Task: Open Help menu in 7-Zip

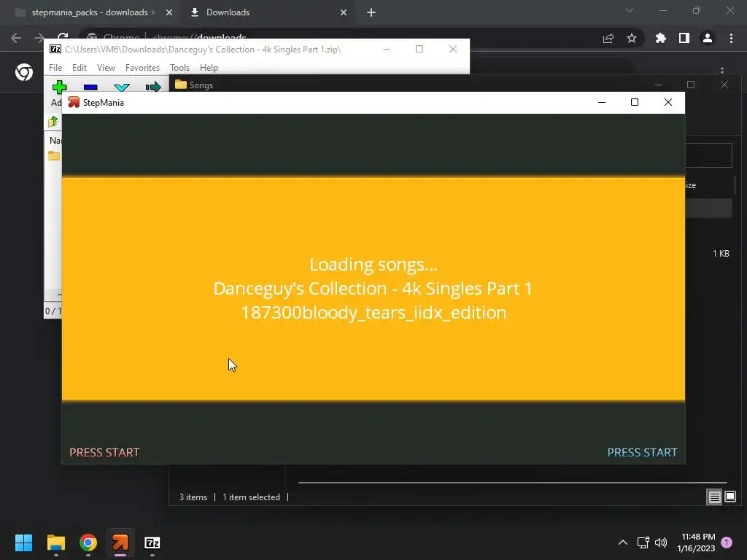Action: (209, 68)
